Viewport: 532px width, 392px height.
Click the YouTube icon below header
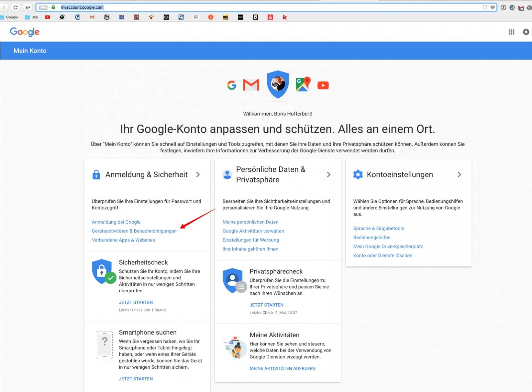tap(323, 85)
